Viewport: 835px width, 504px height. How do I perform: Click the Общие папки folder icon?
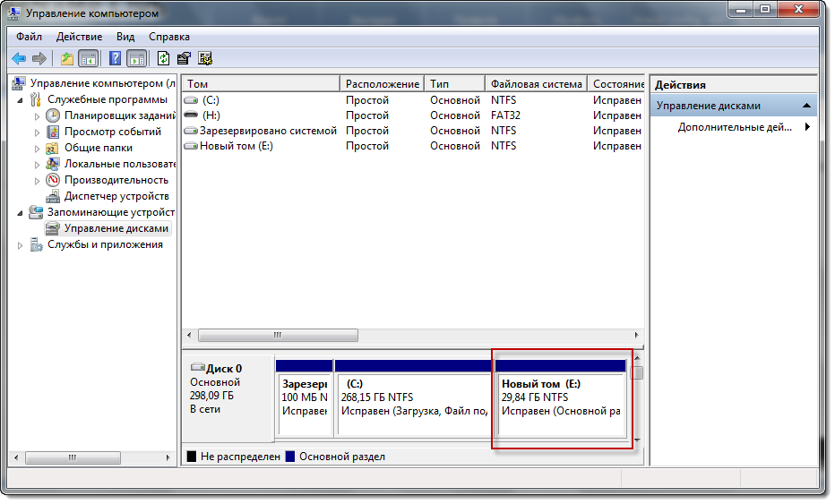[52, 148]
